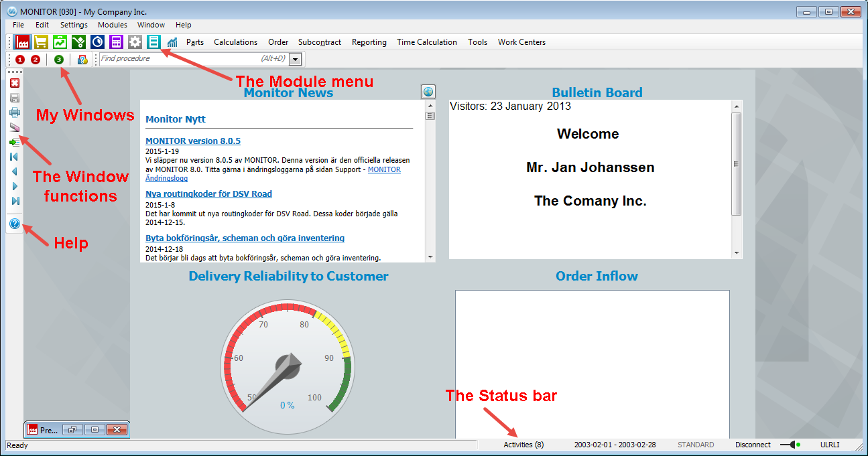Open the Tools module menu
This screenshot has height=456, width=868.
tap(478, 42)
